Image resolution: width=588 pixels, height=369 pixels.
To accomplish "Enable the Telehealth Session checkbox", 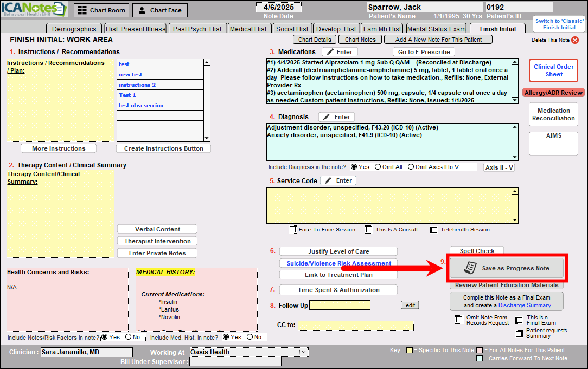I will point(434,230).
